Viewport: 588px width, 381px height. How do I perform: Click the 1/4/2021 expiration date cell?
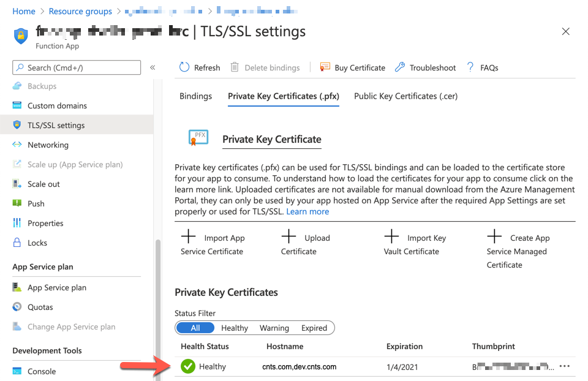(402, 367)
